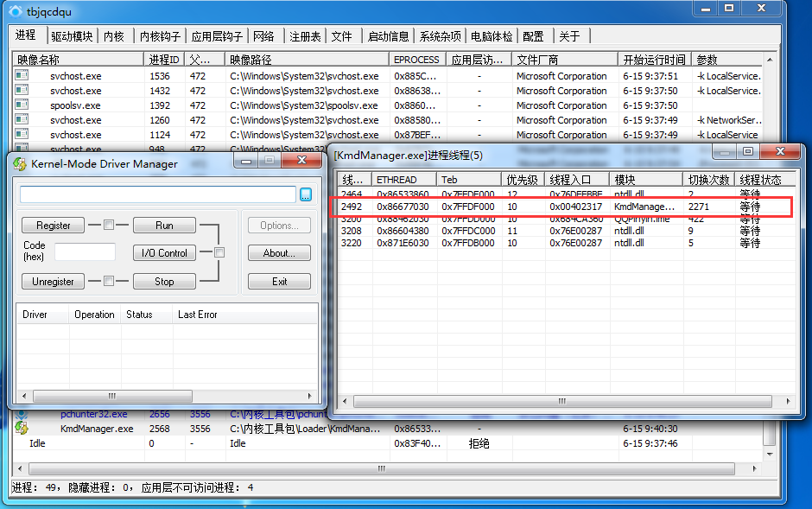Click the icon of svchost.exe PID 1260
This screenshot has width=812, height=509.
[x=22, y=120]
